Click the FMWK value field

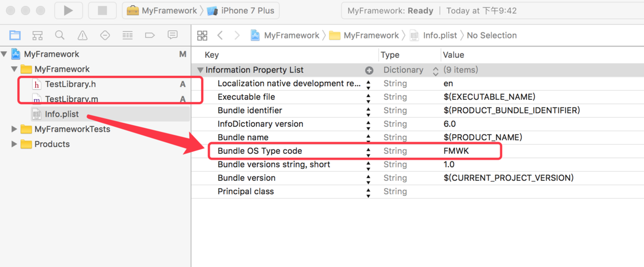[456, 151]
